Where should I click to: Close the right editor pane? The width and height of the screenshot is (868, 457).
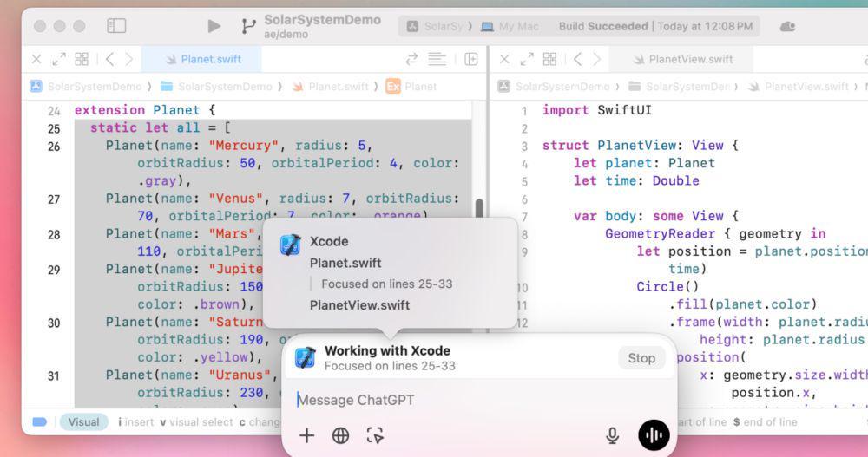tap(504, 59)
